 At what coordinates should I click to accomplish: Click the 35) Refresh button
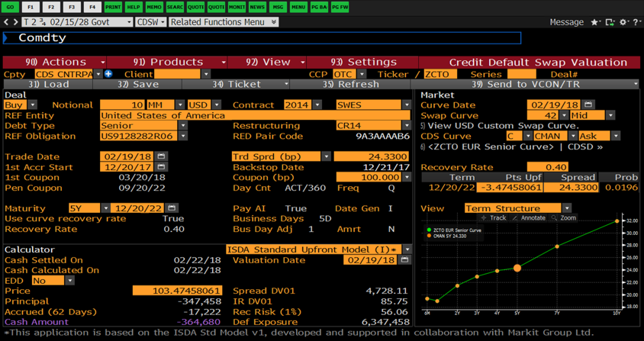coord(351,85)
